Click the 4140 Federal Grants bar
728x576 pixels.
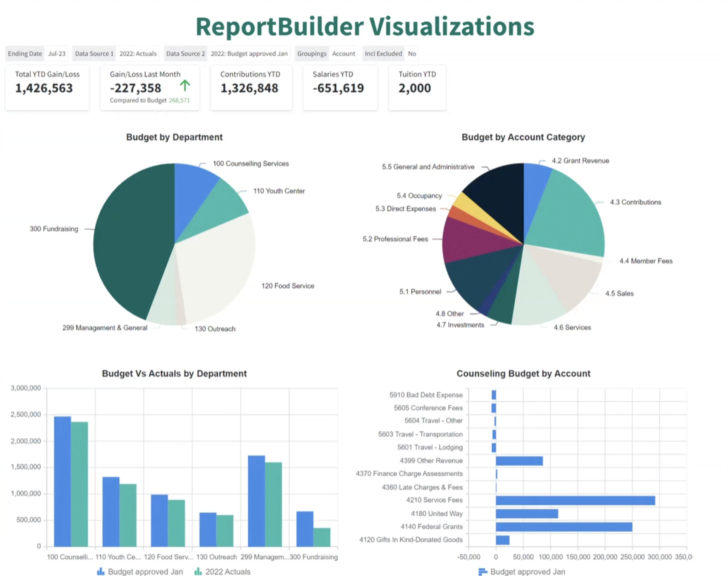564,527
